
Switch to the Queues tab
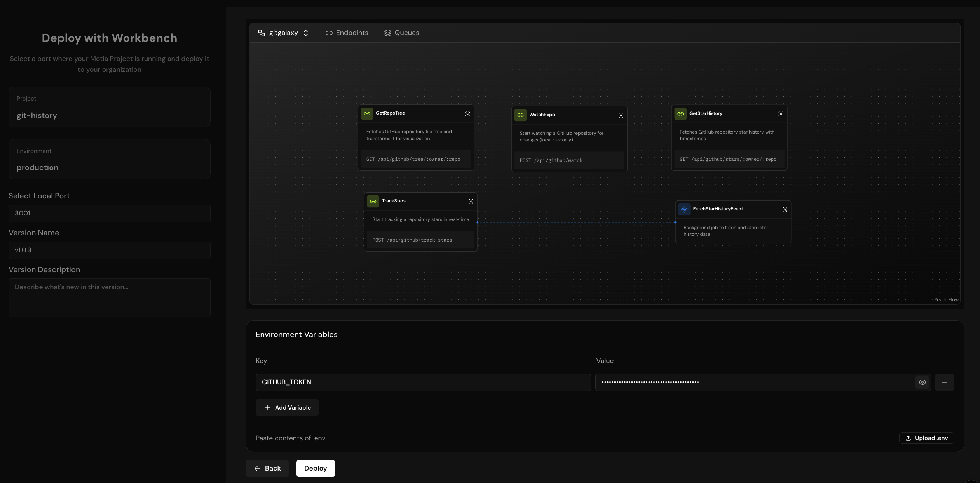click(x=401, y=33)
